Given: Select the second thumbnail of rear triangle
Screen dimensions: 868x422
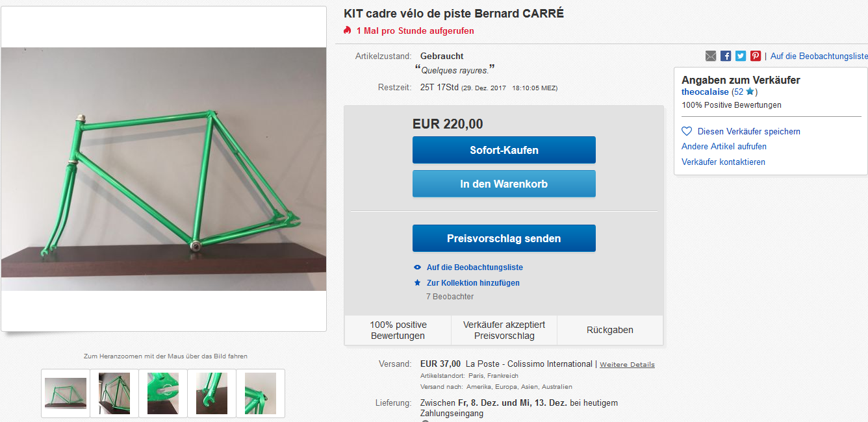Looking at the screenshot, I should (x=114, y=393).
